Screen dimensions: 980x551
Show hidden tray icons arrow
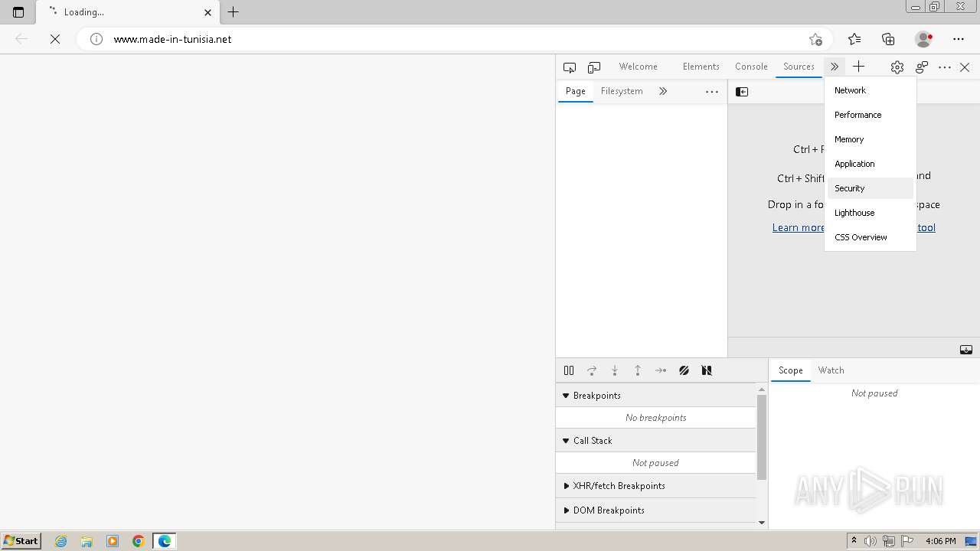click(854, 541)
